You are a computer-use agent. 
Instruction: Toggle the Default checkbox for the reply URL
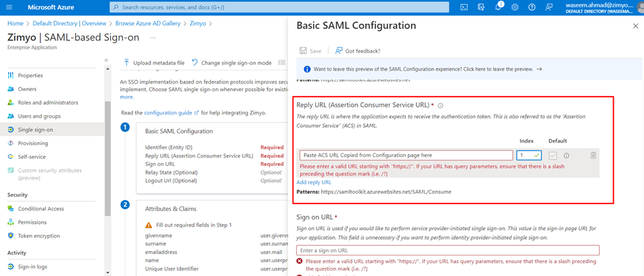click(553, 155)
